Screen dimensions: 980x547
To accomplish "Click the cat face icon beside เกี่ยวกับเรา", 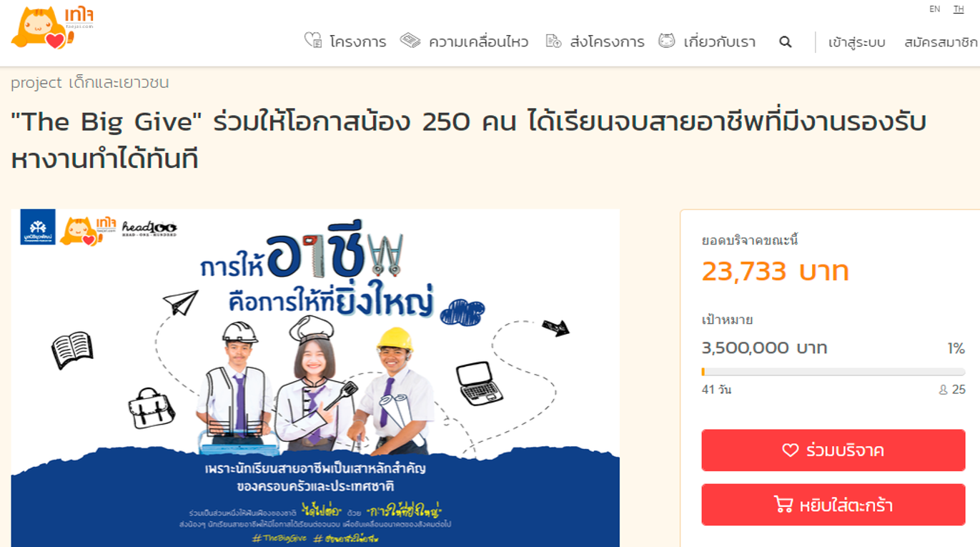I will click(x=666, y=41).
